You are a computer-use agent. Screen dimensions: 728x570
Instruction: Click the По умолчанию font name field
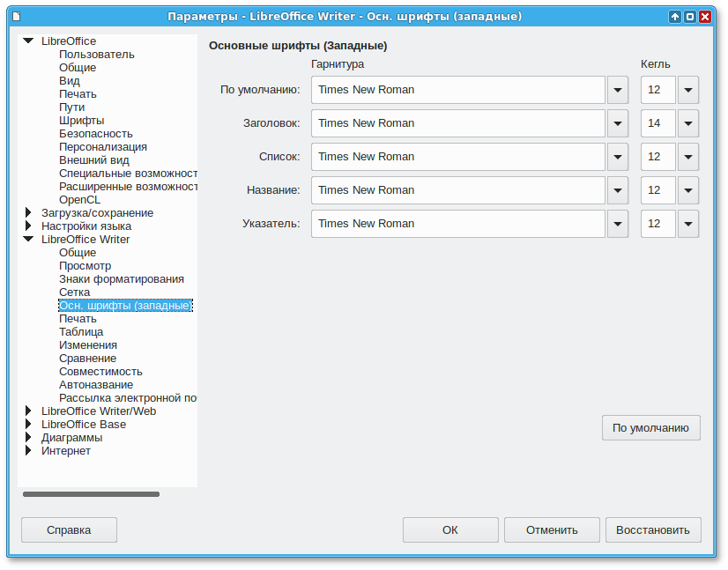click(458, 90)
